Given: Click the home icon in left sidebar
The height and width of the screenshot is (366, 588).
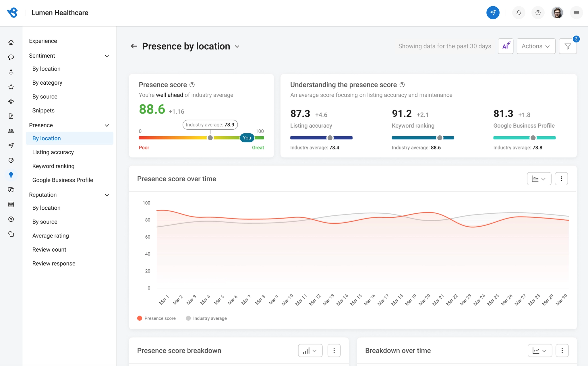Looking at the screenshot, I should (x=11, y=42).
